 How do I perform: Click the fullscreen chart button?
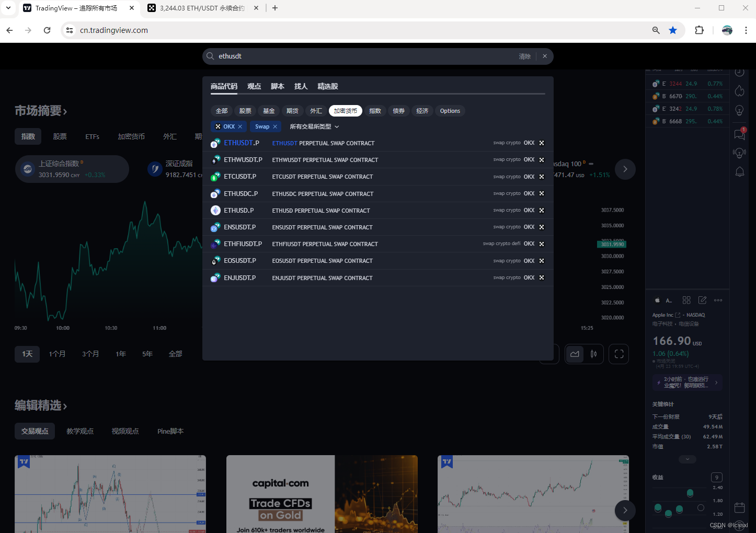[619, 354]
